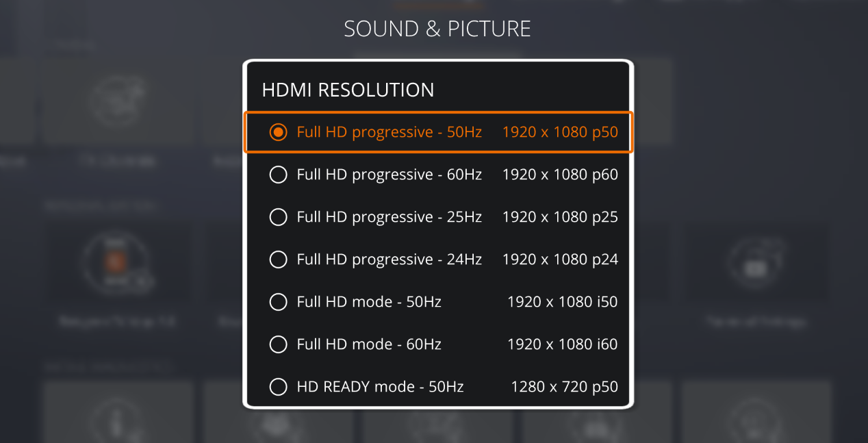
Task: Enable the Full HD progressive - 25Hz radio button
Action: pyautogui.click(x=278, y=217)
